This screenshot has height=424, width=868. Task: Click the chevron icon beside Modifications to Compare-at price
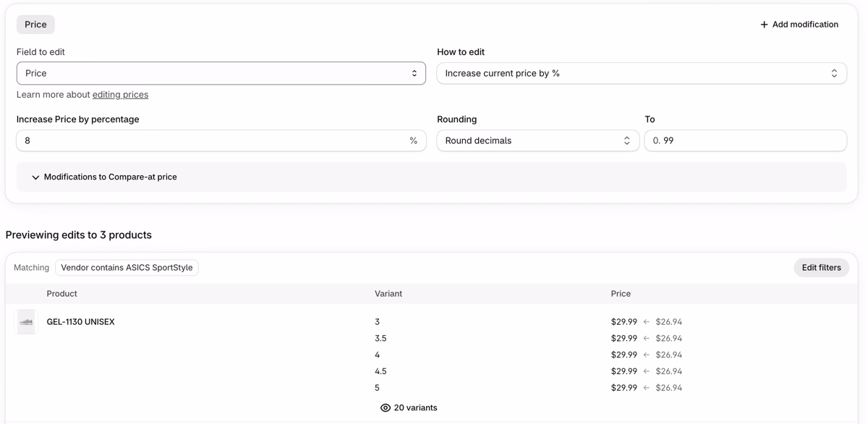pos(35,177)
